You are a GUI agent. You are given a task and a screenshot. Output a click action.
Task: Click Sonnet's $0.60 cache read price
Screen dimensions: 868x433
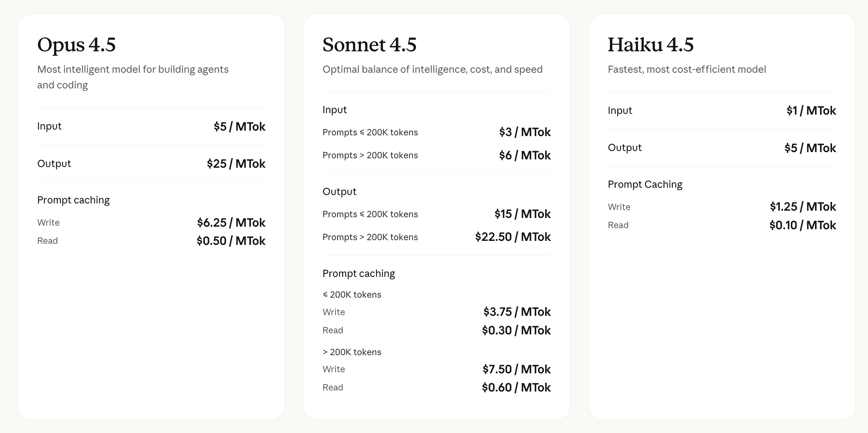(516, 388)
